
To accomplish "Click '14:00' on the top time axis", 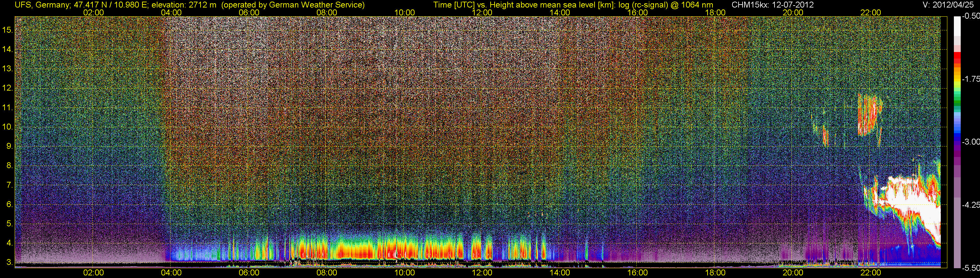I will pos(560,12).
